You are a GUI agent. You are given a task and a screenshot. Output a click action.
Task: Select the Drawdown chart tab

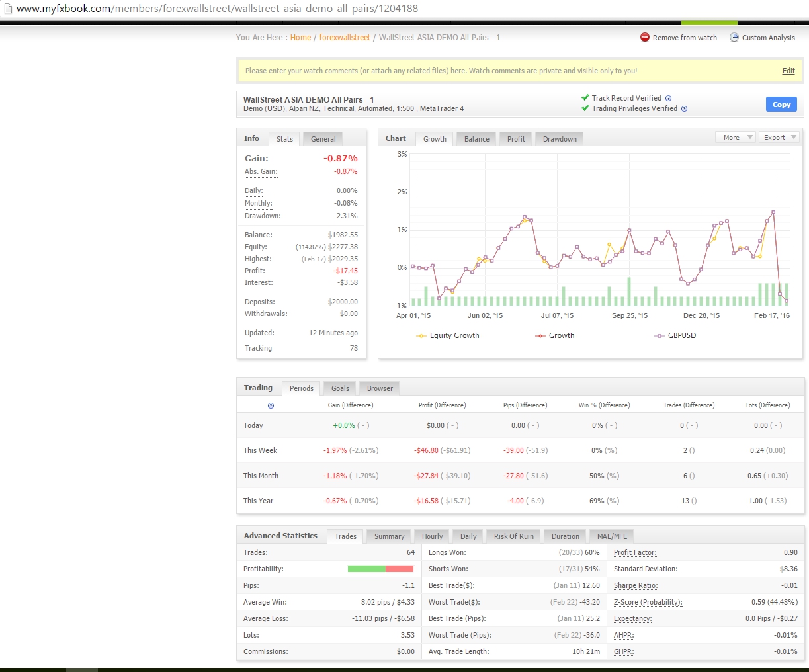click(x=560, y=139)
